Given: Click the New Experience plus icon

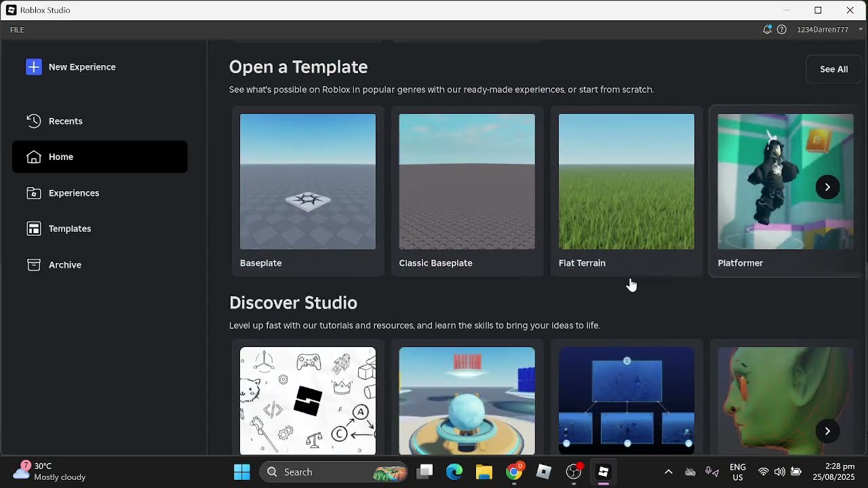Looking at the screenshot, I should coord(34,66).
